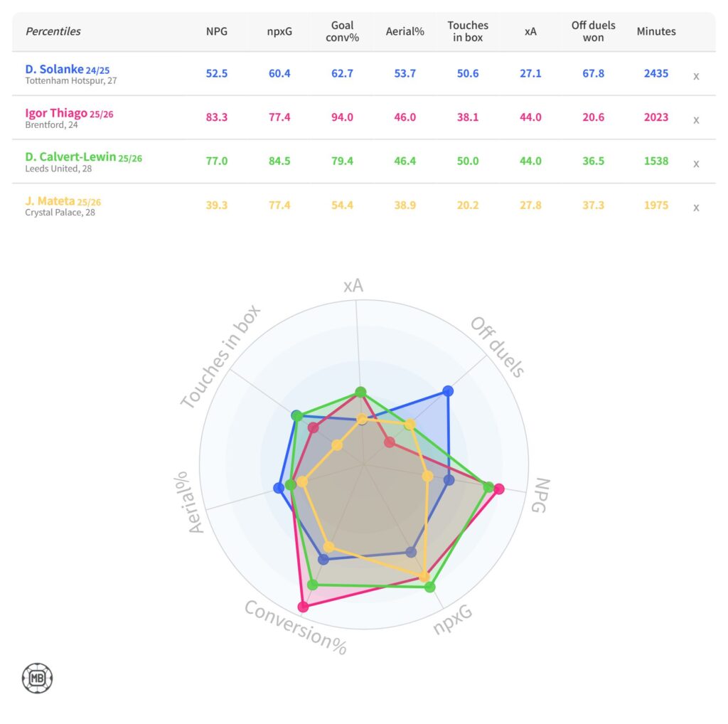This screenshot has width=728, height=724.
Task: Open the J. Mateta player link
Action: (50, 201)
